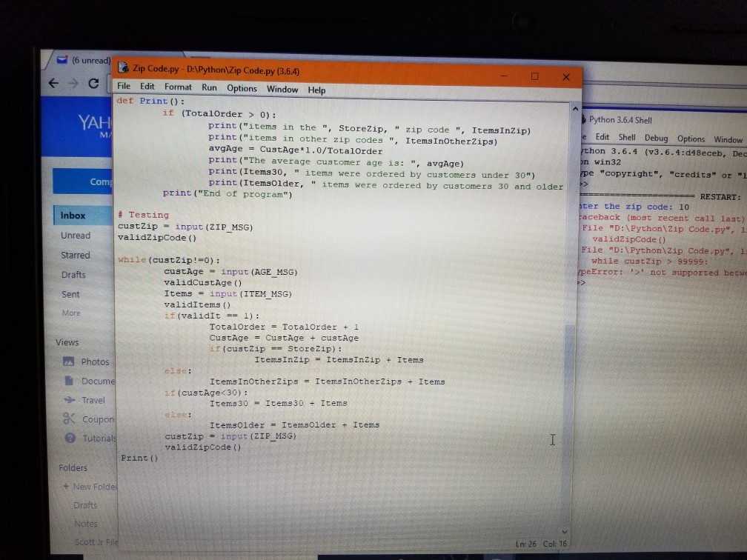Open the Notes folder
The width and height of the screenshot is (747, 560).
85,524
